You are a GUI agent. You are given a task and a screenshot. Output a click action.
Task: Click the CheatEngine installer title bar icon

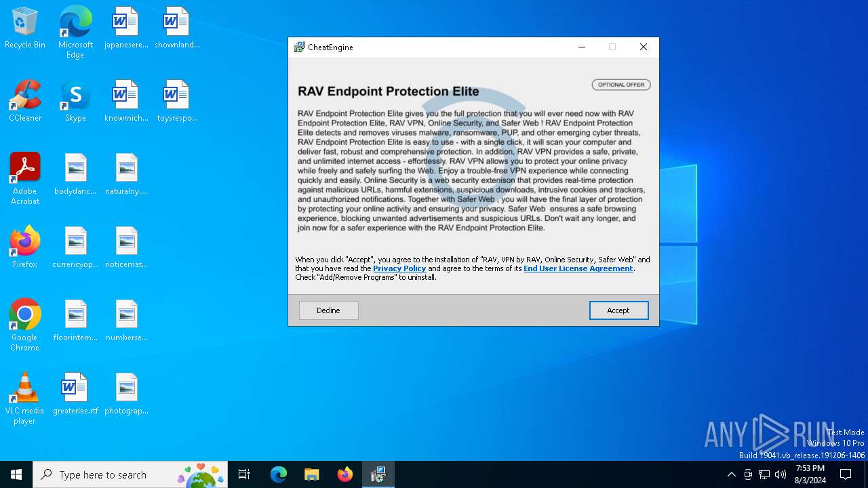coord(299,47)
